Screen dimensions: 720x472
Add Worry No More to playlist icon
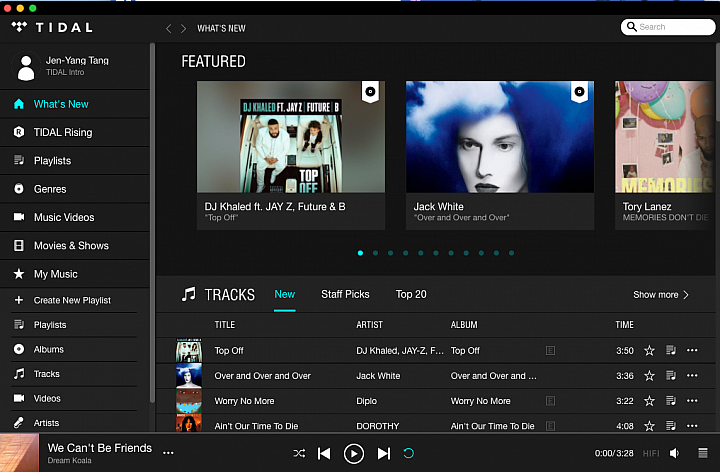pos(671,401)
